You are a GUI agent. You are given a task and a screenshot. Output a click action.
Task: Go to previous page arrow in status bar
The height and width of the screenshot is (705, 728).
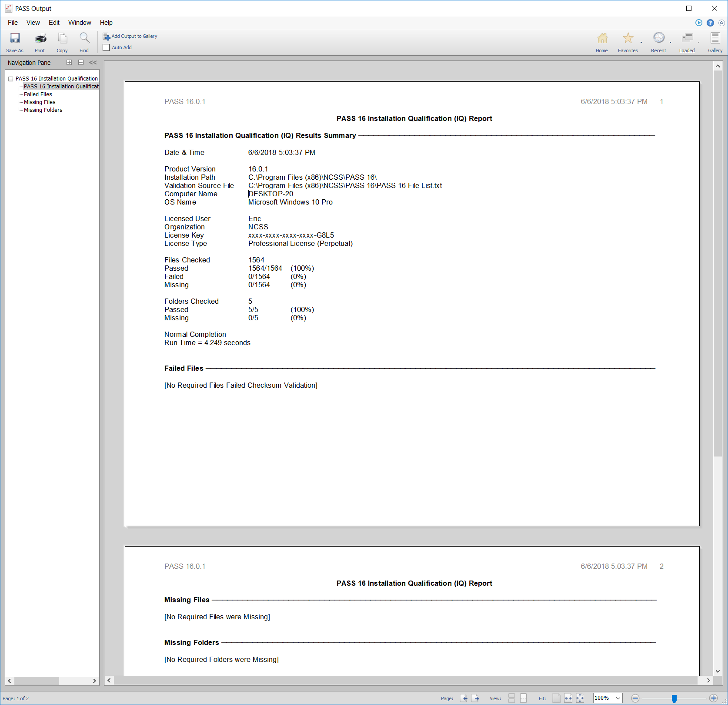464,698
